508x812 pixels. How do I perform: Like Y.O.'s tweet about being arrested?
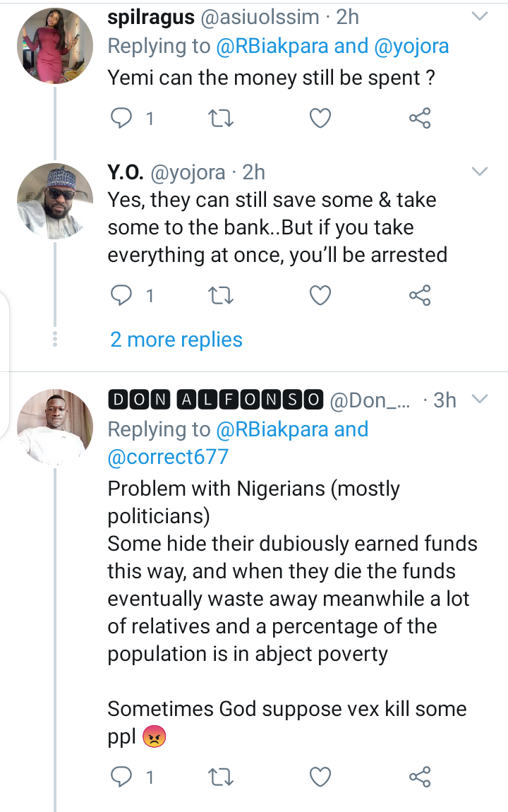coord(320,295)
